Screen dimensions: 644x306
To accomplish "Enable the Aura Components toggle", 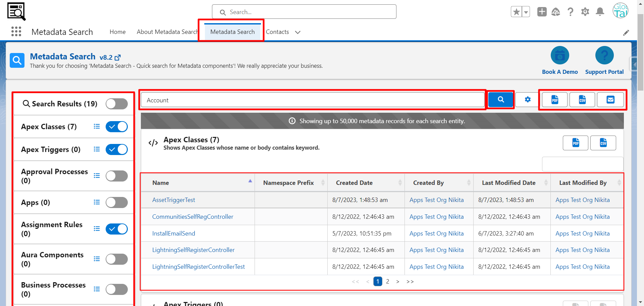I will tap(117, 259).
